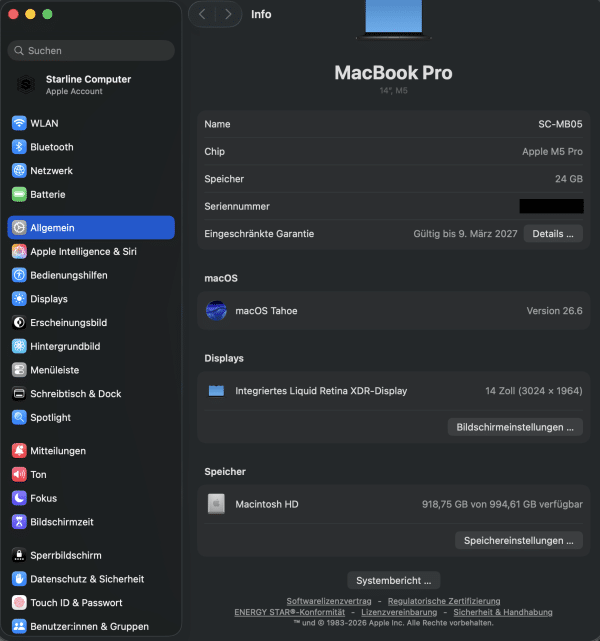Click the Macintosh HD drive icon
The width and height of the screenshot is (600, 641).
[216, 504]
